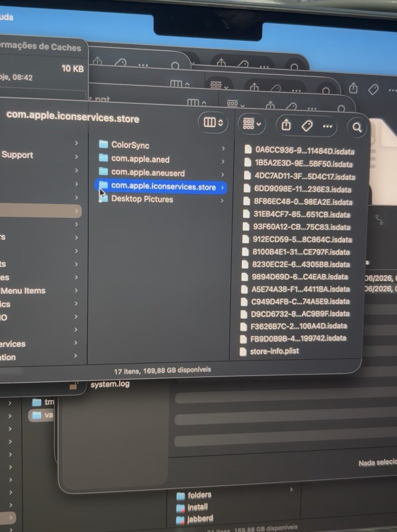Screen dimensions: 397x532
Task: Click the file icon of 4DC7AD11-3F…5D4C17.isdata
Action: pyautogui.click(x=248, y=175)
